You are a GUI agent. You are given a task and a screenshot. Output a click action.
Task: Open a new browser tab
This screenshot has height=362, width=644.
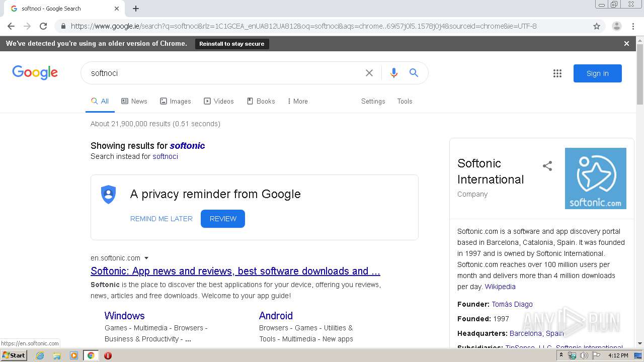click(136, 9)
